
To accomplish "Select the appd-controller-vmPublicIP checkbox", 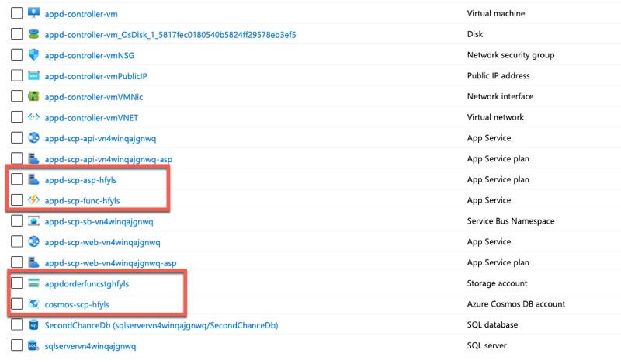I will point(16,75).
